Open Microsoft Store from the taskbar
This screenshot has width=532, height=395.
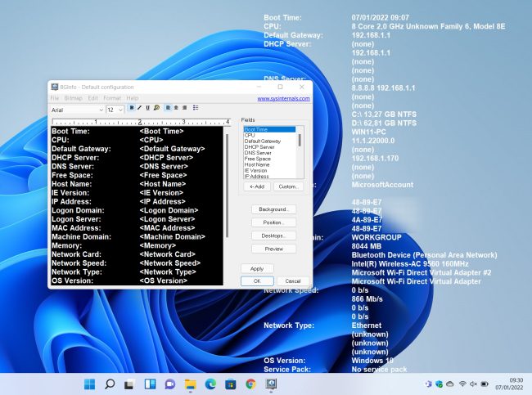tap(230, 384)
